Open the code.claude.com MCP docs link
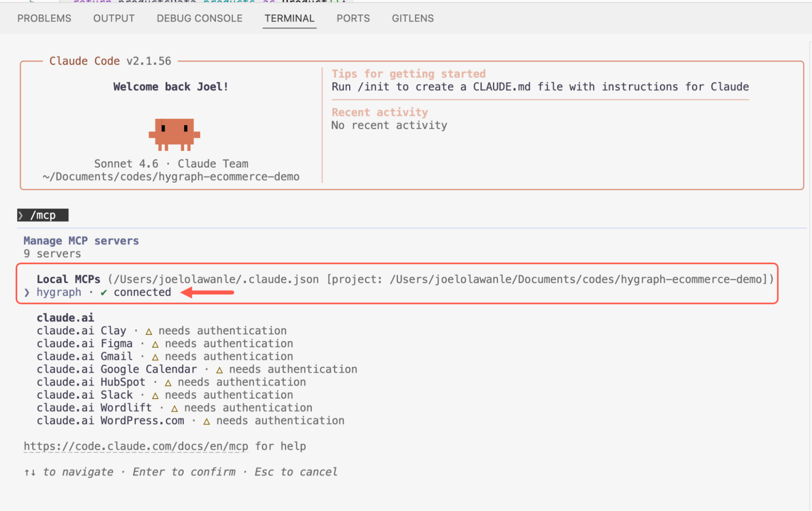The image size is (812, 511). 136,446
